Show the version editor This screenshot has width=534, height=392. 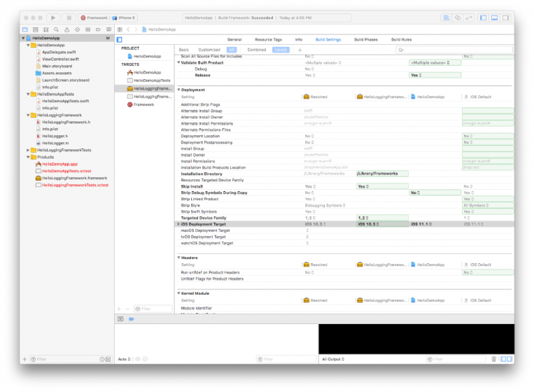coord(469,17)
